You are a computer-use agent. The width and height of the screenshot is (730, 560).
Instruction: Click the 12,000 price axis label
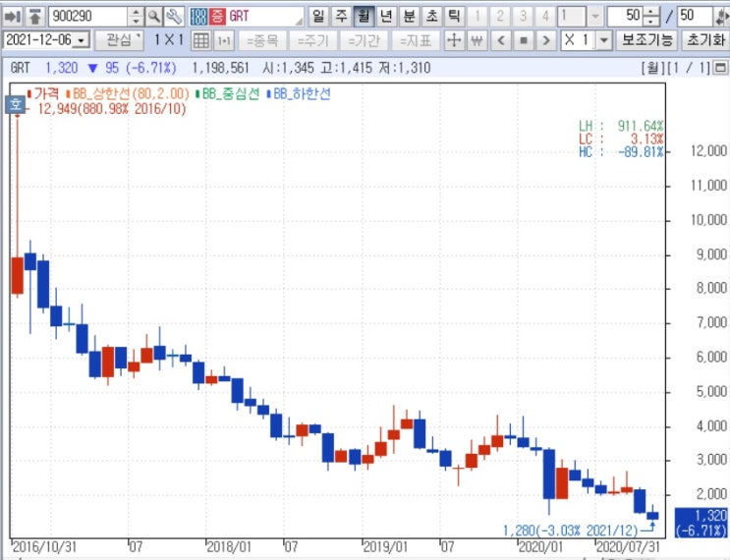pos(708,151)
